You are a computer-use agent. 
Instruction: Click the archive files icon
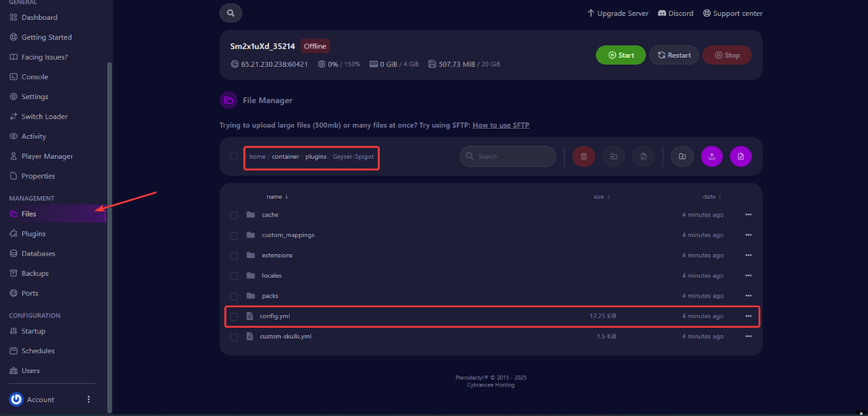(643, 156)
